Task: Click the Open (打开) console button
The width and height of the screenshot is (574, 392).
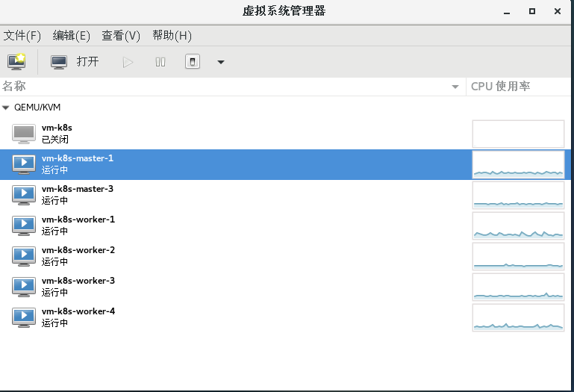Action: [x=75, y=62]
